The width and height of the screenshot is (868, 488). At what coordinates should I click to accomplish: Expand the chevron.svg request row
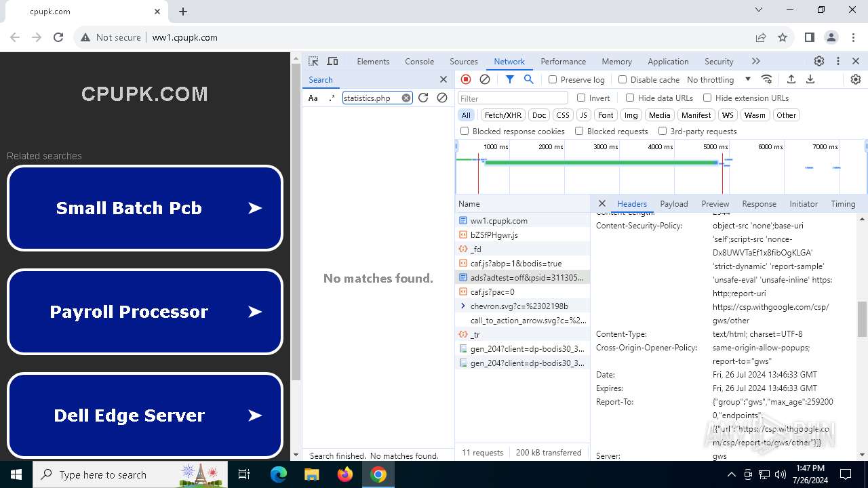pyautogui.click(x=463, y=306)
